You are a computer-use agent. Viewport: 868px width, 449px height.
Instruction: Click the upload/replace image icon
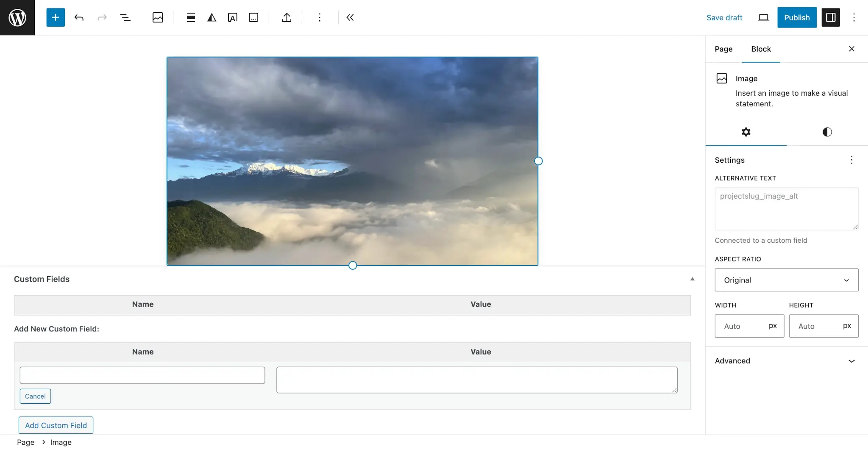(287, 17)
